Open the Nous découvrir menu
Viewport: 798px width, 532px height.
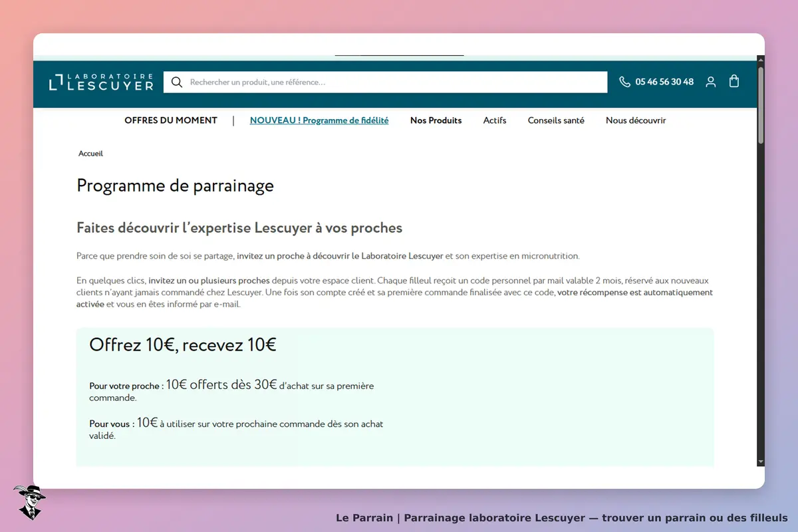[636, 120]
